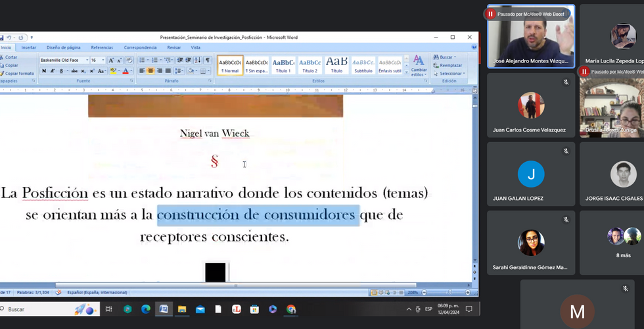This screenshot has width=644, height=329.
Task: Toggle superscript formatting button
Action: click(91, 71)
